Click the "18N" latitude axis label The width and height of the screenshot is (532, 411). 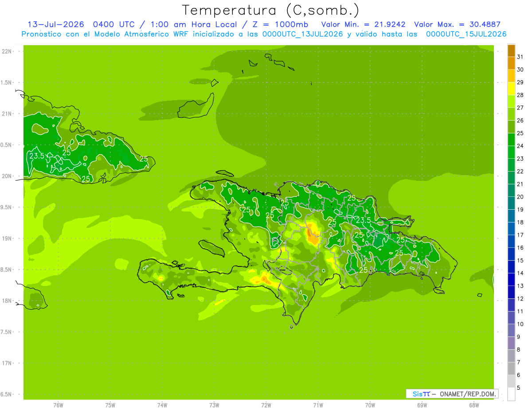[x=7, y=301]
